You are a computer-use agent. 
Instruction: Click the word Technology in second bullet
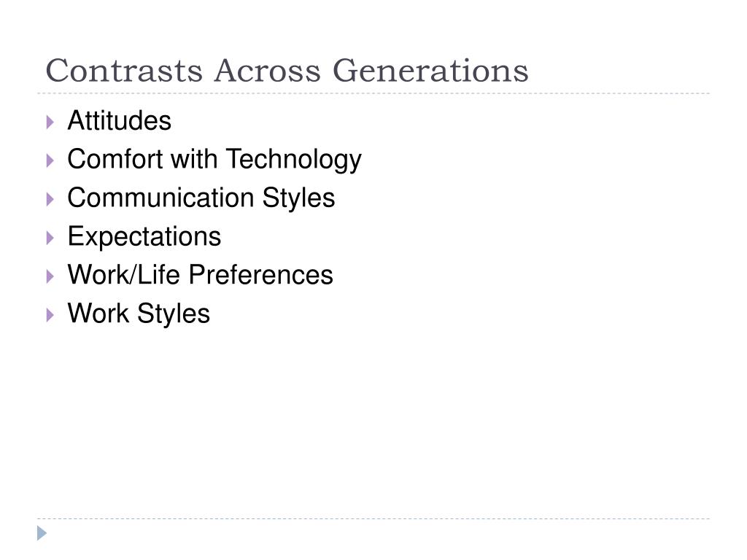coord(293,160)
